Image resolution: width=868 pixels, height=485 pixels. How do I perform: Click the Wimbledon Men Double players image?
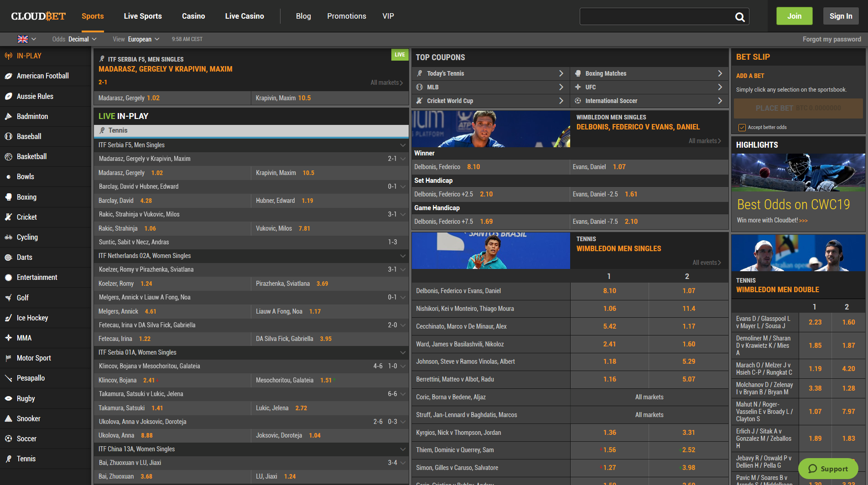pyautogui.click(x=798, y=253)
